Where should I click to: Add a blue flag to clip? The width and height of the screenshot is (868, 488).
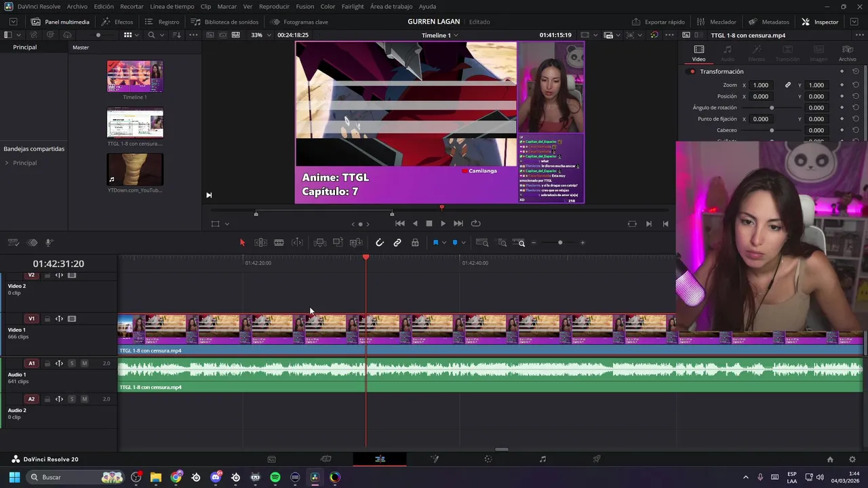435,243
